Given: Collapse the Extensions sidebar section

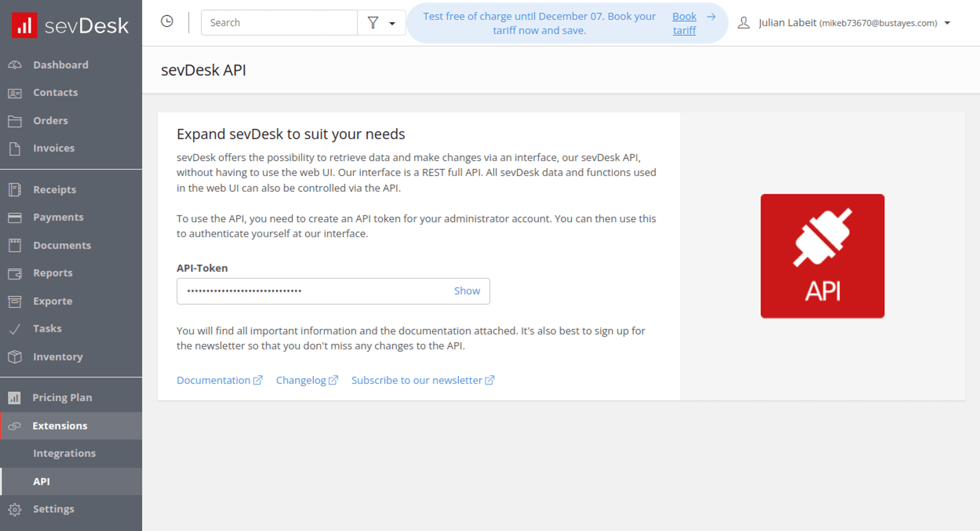Looking at the screenshot, I should (60, 426).
